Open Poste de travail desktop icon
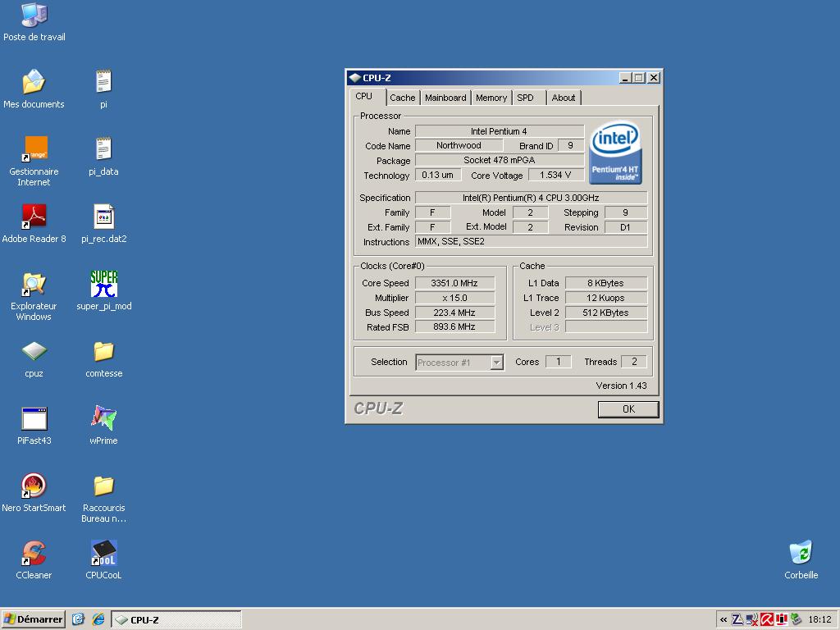Viewport: 840px width, 630px height. click(34, 16)
